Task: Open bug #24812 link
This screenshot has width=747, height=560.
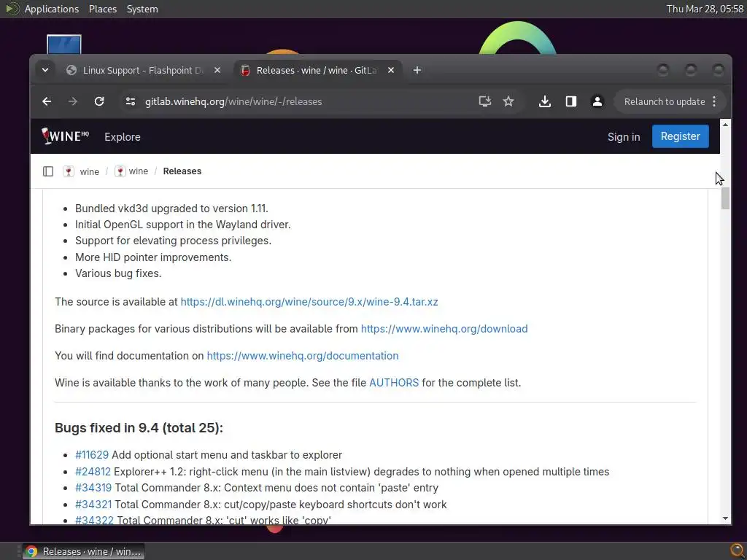Action: point(93,472)
